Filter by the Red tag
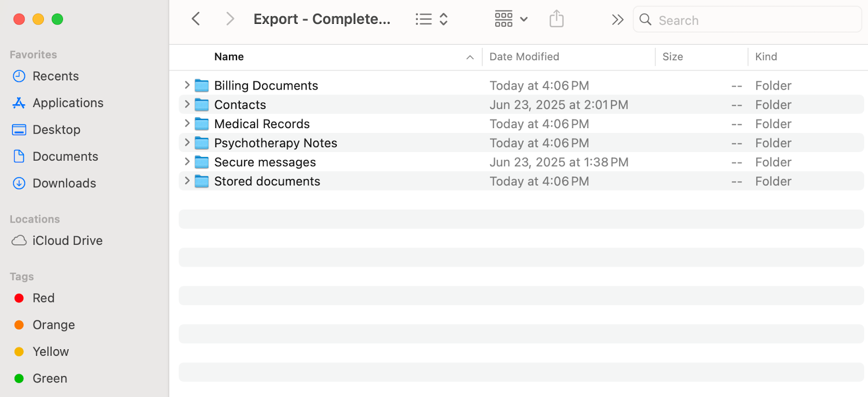868x397 pixels. tap(43, 298)
